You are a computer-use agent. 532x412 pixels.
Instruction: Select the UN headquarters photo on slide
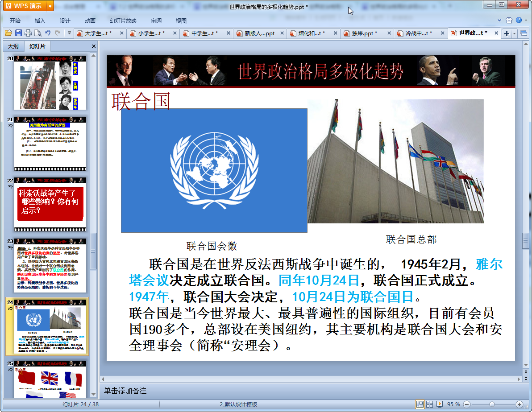pyautogui.click(x=395, y=161)
